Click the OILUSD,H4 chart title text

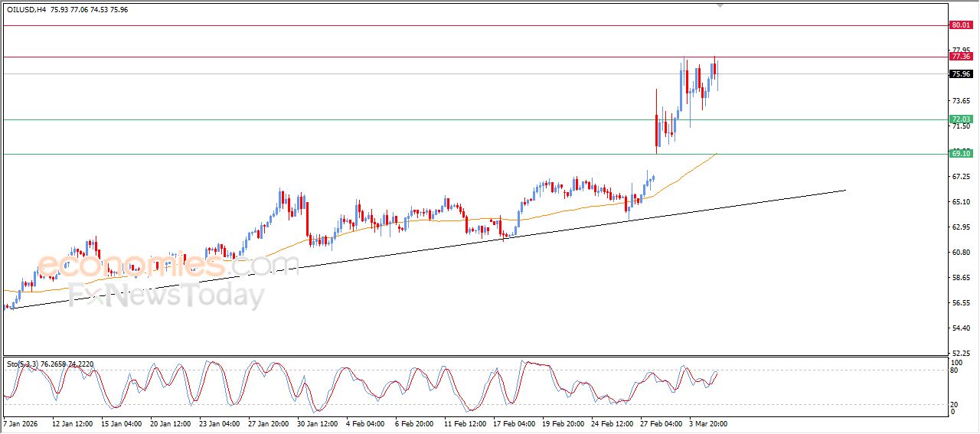point(24,9)
